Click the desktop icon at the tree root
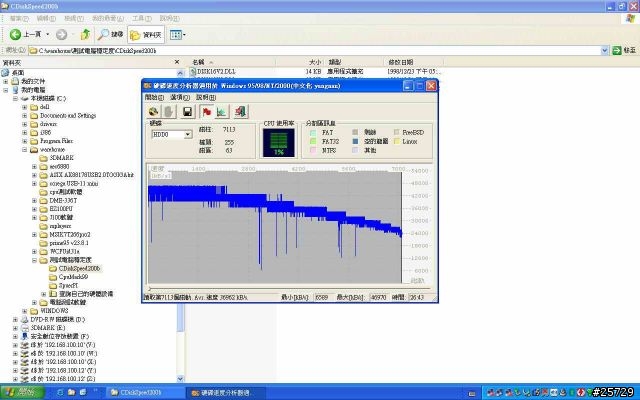The image size is (640, 400). (5, 73)
